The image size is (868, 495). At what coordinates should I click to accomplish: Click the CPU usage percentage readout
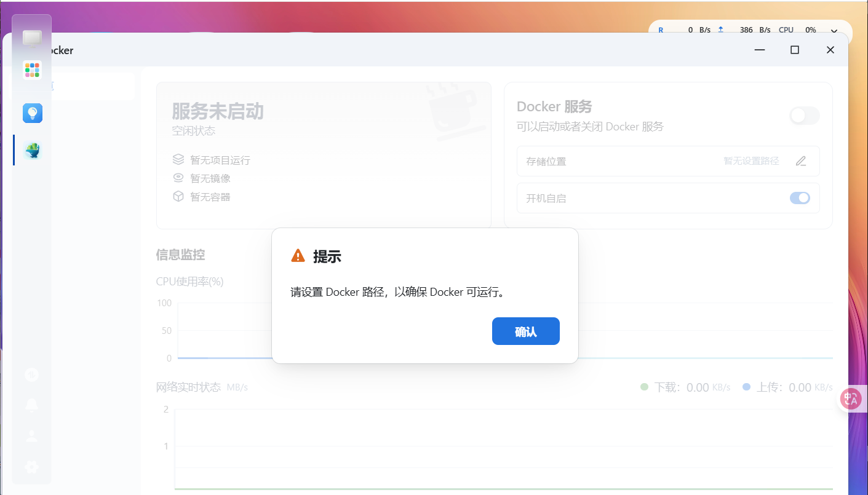coord(811,29)
